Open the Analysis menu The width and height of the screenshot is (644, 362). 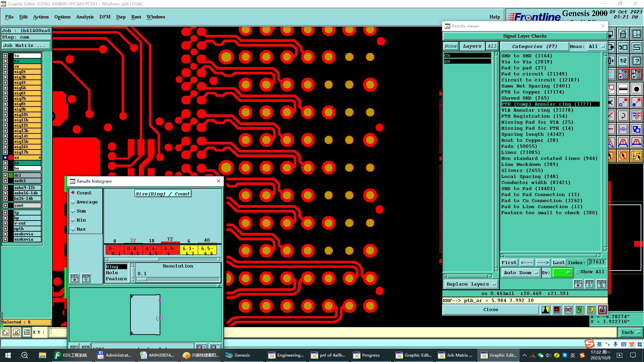85,17
